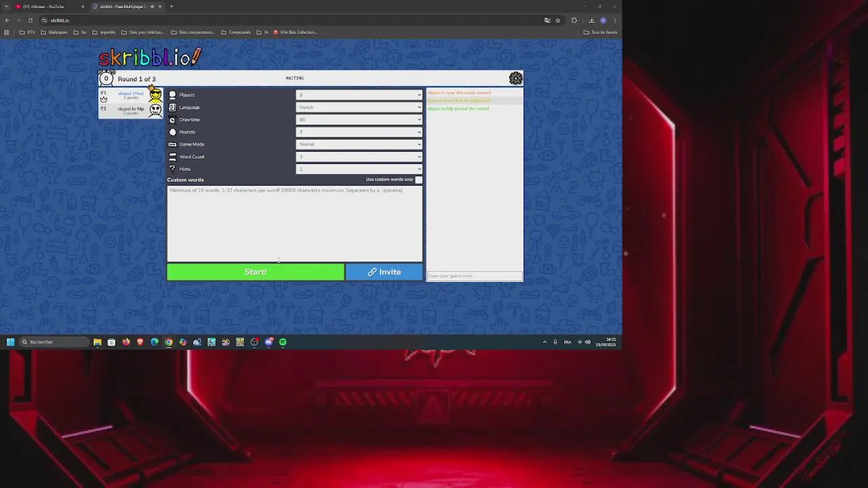868x488 pixels.
Task: Click the Drawtime clock icon
Action: click(172, 119)
